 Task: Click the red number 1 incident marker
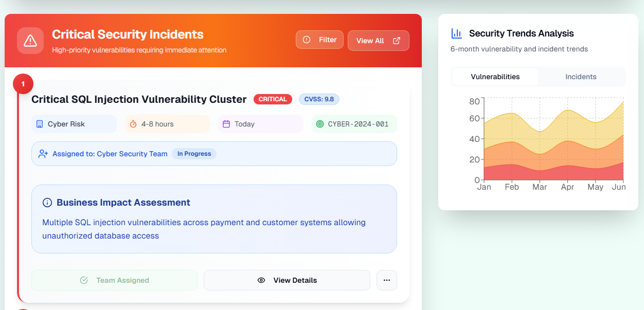point(23,84)
